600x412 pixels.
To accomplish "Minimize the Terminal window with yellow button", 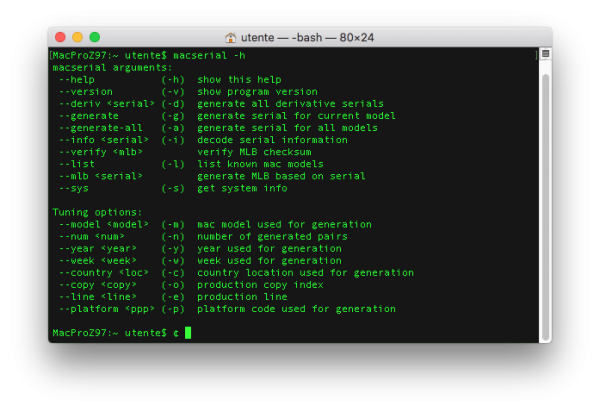I will tap(77, 37).
